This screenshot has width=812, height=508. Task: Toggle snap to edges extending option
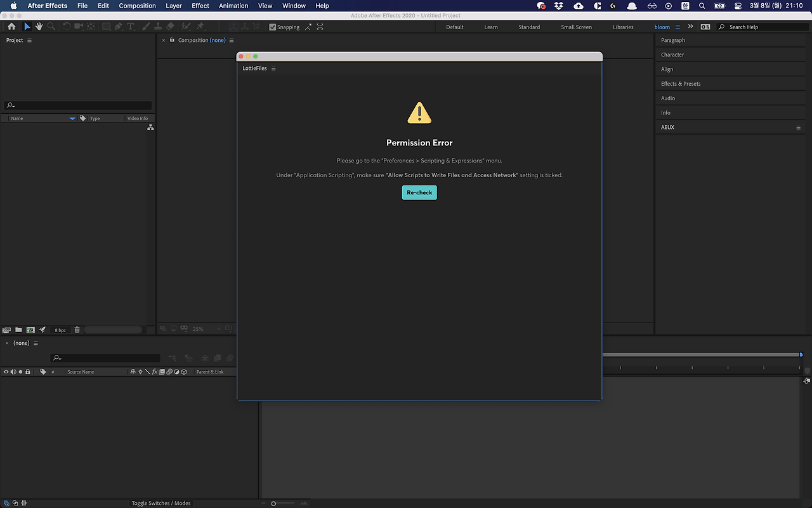(x=308, y=27)
